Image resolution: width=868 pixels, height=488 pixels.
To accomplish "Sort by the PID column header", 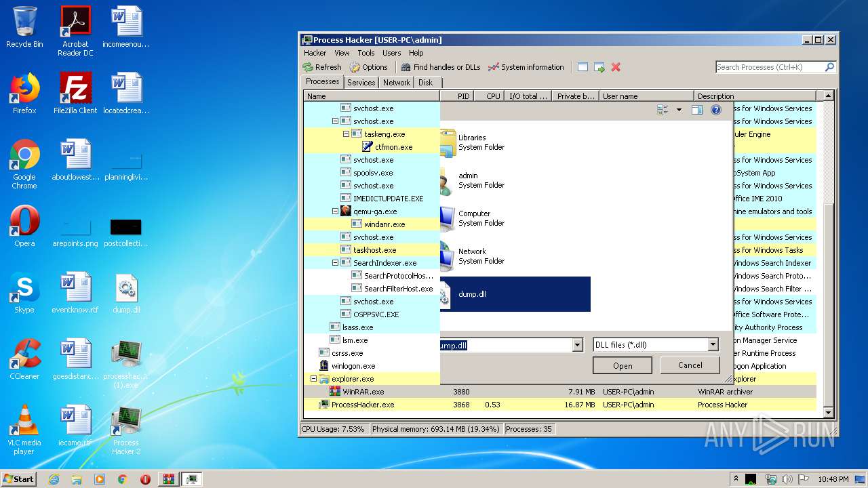I will tap(458, 96).
